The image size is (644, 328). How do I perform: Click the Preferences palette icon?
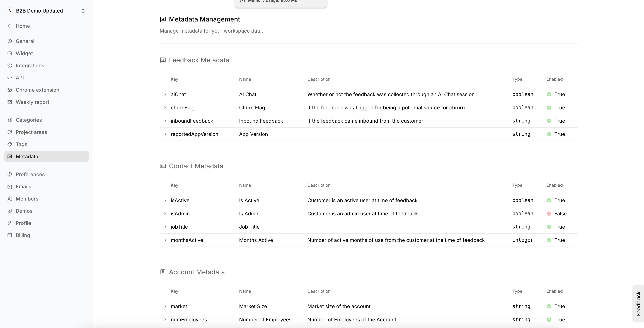[x=10, y=175]
